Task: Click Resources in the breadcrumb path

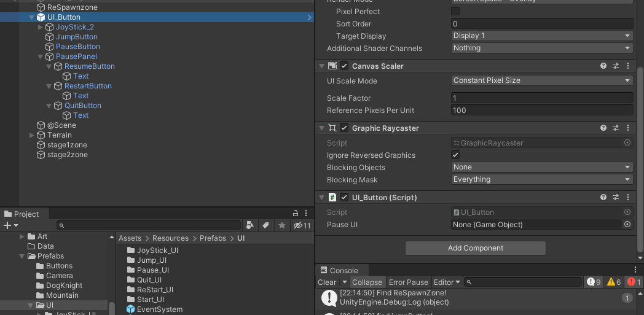Action: 170,238
